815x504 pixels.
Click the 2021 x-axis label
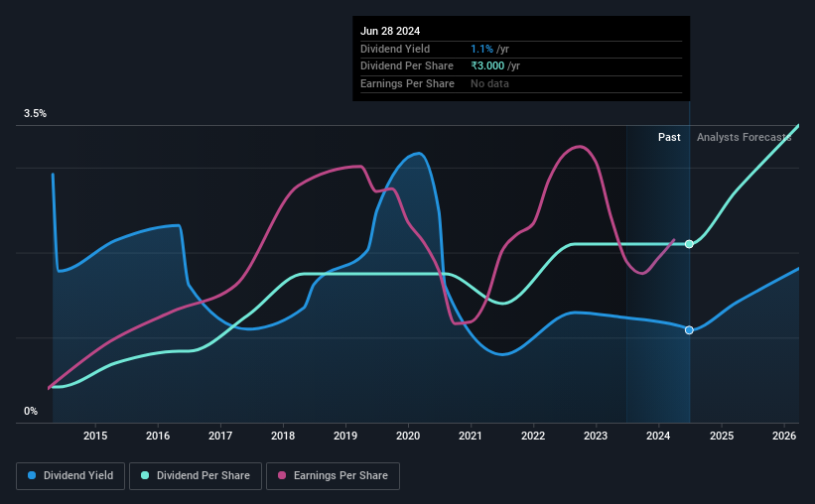point(471,436)
